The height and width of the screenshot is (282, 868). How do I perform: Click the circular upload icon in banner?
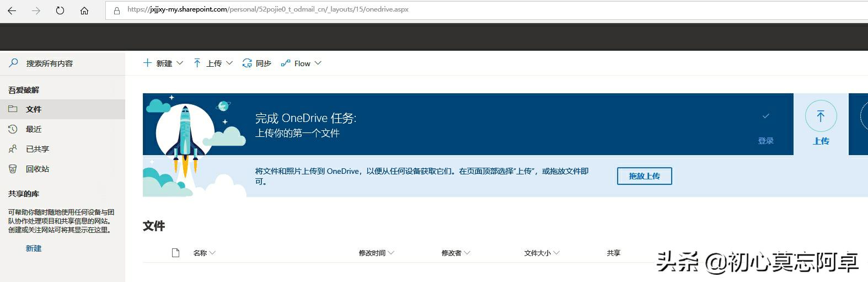click(x=821, y=116)
